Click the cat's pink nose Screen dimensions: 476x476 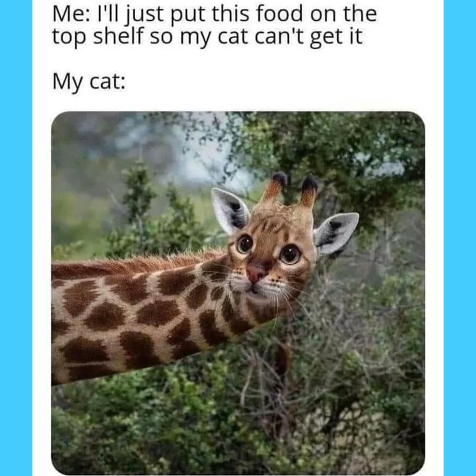[x=255, y=273]
